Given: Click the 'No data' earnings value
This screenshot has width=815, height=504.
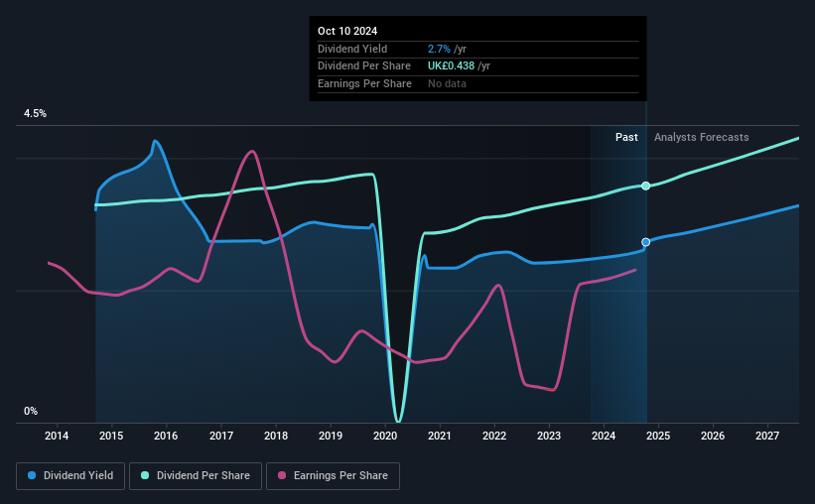Looking at the screenshot, I should 447,83.
